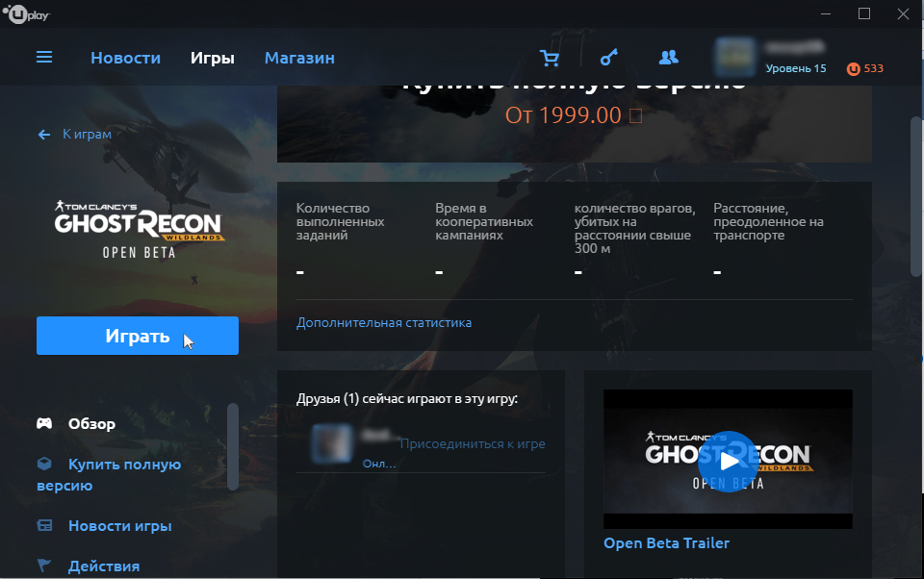Open the hamburger menu
The width and height of the screenshot is (924, 579).
[44, 57]
